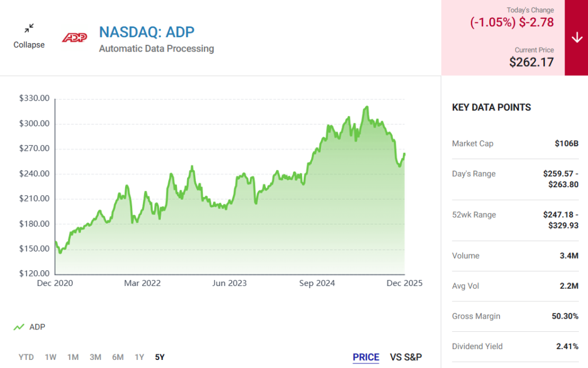Choose the 1Y time range

(140, 357)
